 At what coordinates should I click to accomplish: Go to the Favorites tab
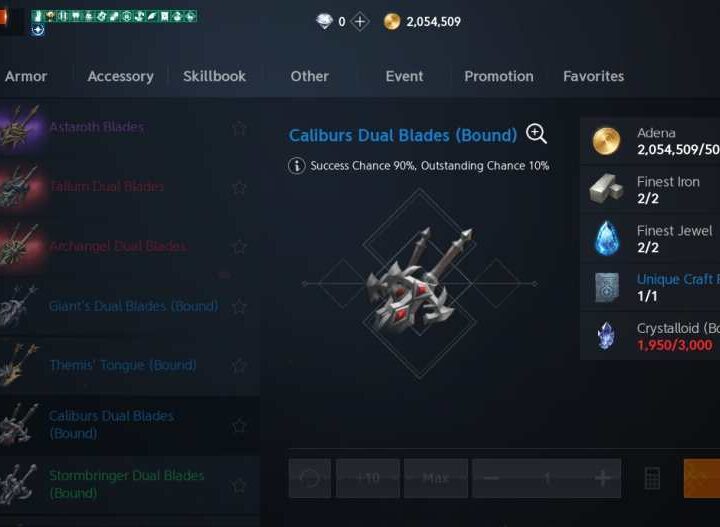coord(593,76)
